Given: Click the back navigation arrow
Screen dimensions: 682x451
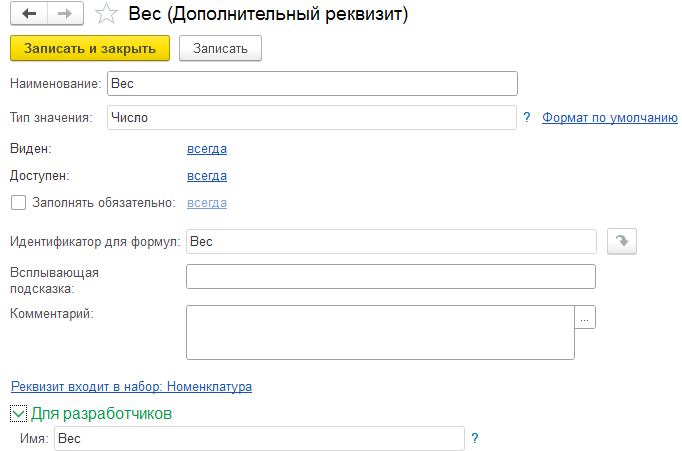Looking at the screenshot, I should click(29, 15).
